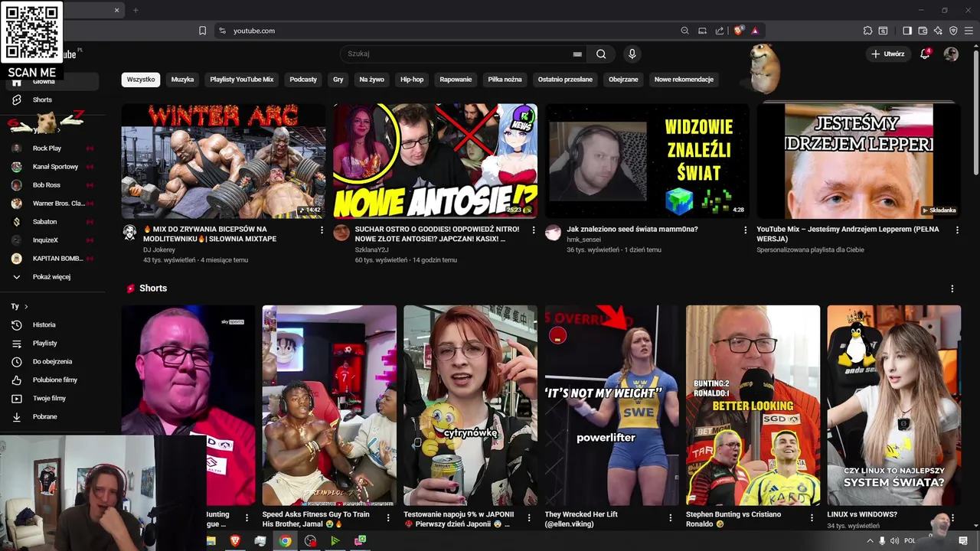Select the Playlisty YouTube Mix chip
Viewport: 980px width, 551px height.
(x=242, y=80)
